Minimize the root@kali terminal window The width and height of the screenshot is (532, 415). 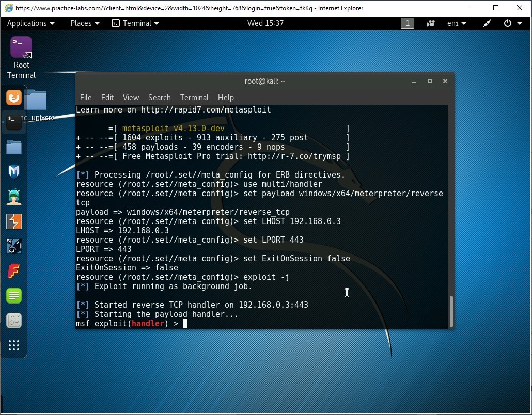tap(414, 82)
